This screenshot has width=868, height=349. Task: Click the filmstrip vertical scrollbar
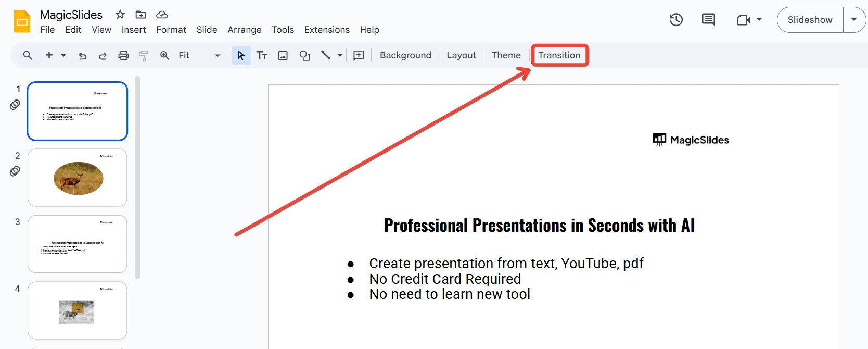137,177
